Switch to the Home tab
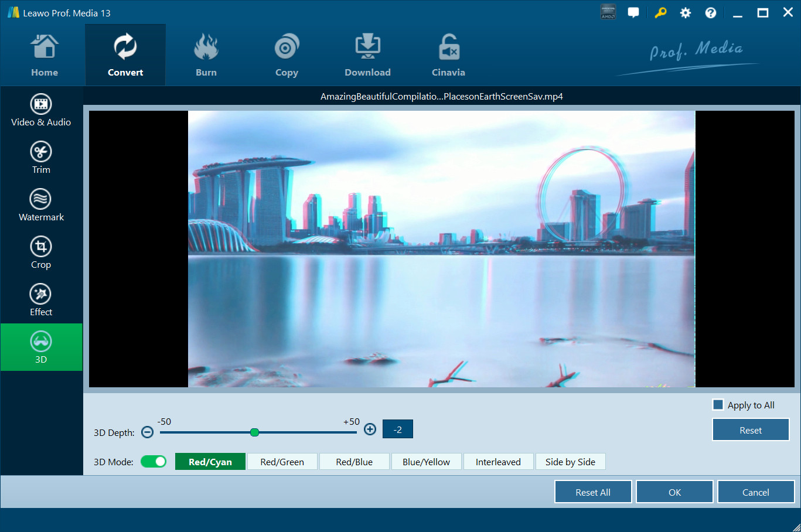This screenshot has width=801, height=532. point(45,56)
